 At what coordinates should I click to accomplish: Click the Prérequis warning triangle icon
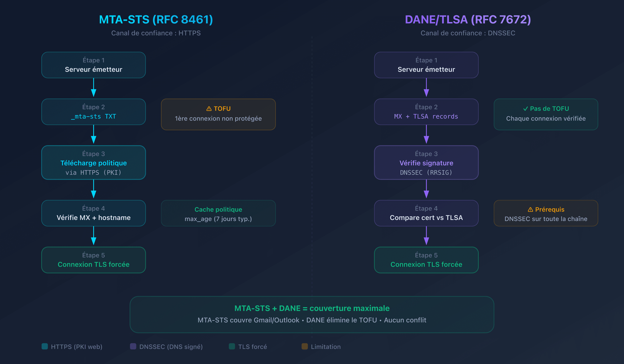530,210
